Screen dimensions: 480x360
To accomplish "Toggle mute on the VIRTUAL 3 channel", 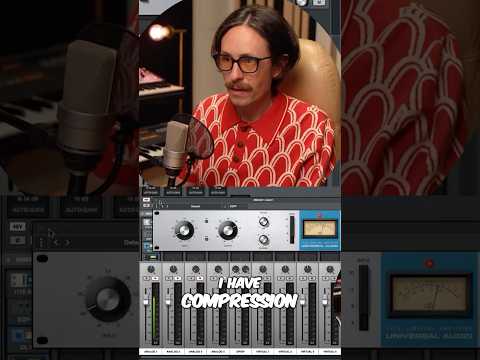I will [x=312, y=278].
